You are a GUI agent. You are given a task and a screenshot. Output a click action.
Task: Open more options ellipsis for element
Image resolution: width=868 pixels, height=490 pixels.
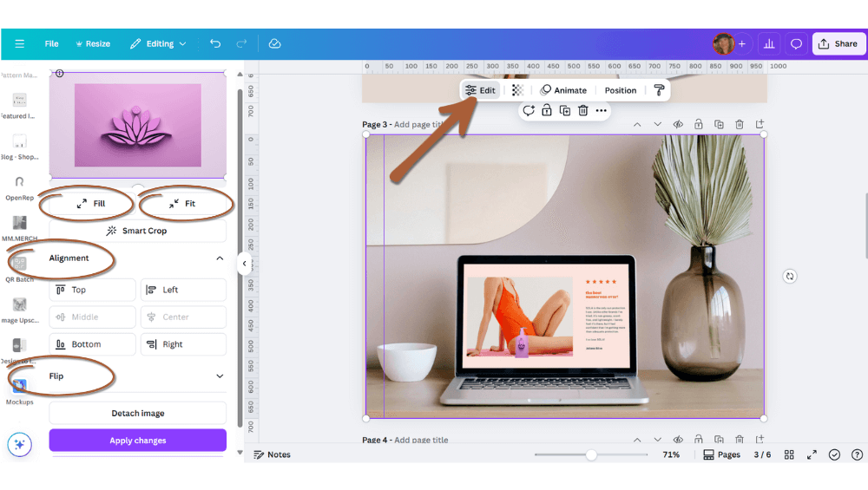click(602, 111)
